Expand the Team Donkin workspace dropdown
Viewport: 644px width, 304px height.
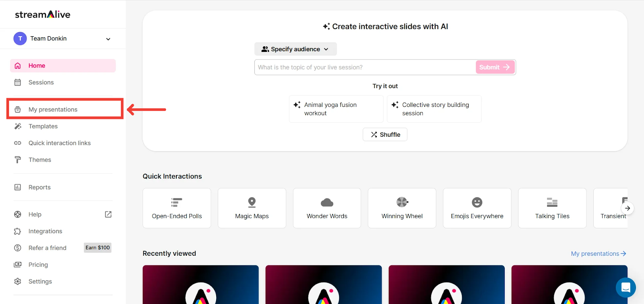[x=108, y=39]
